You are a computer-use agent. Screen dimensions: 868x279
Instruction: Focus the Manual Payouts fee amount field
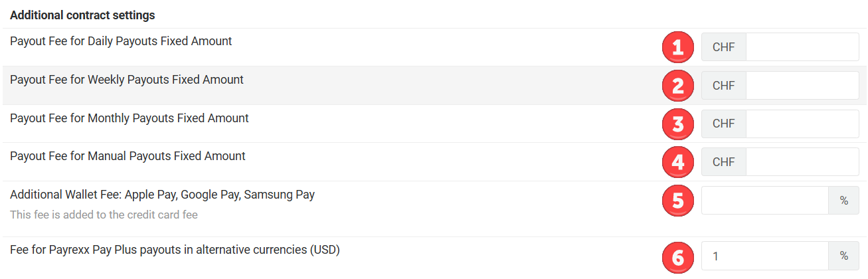[802, 162]
